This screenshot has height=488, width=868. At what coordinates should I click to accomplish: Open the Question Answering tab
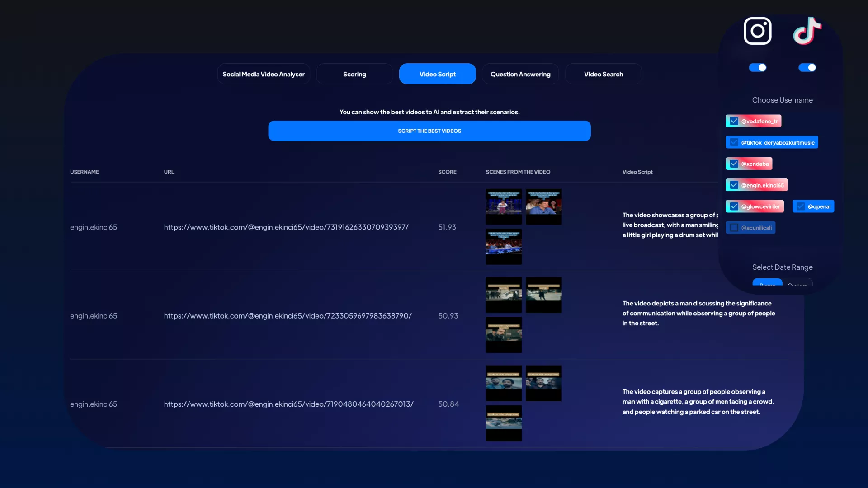520,74
